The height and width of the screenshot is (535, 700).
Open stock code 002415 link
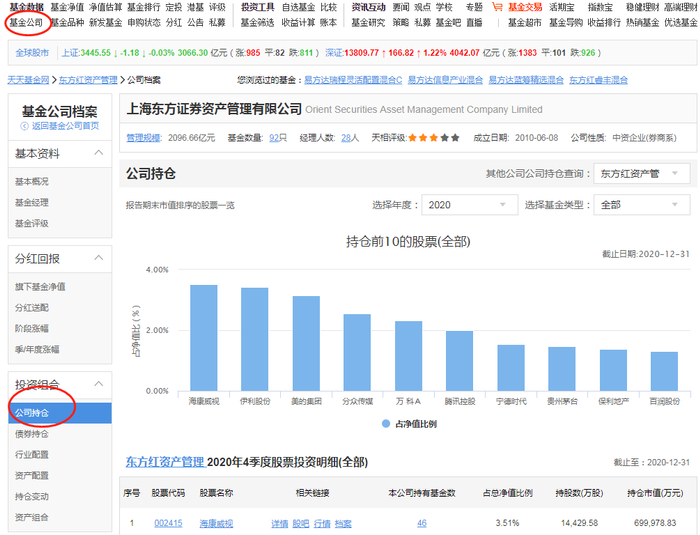tap(168, 523)
